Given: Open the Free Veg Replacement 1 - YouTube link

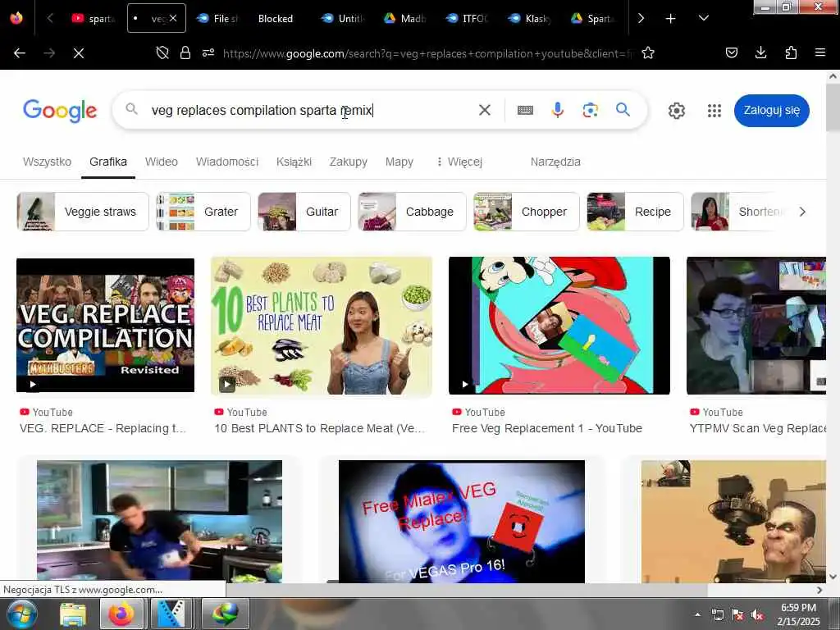Looking at the screenshot, I should (x=547, y=428).
